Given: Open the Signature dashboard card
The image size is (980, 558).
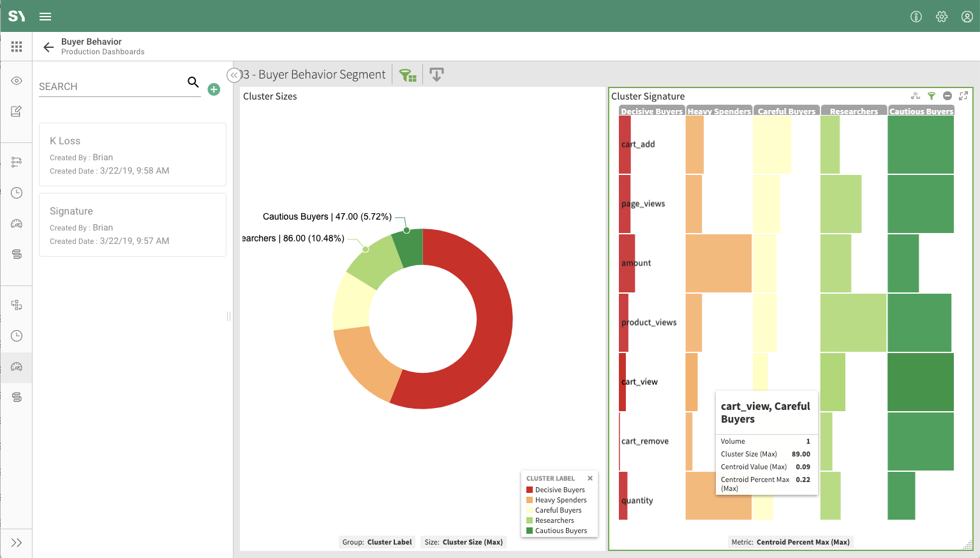Looking at the screenshot, I should (x=133, y=225).
